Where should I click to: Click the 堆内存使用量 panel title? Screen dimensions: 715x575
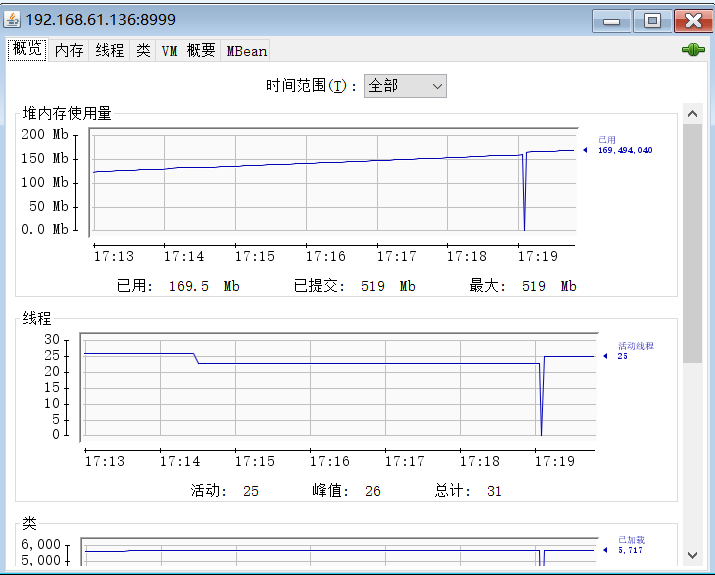[x=67, y=113]
